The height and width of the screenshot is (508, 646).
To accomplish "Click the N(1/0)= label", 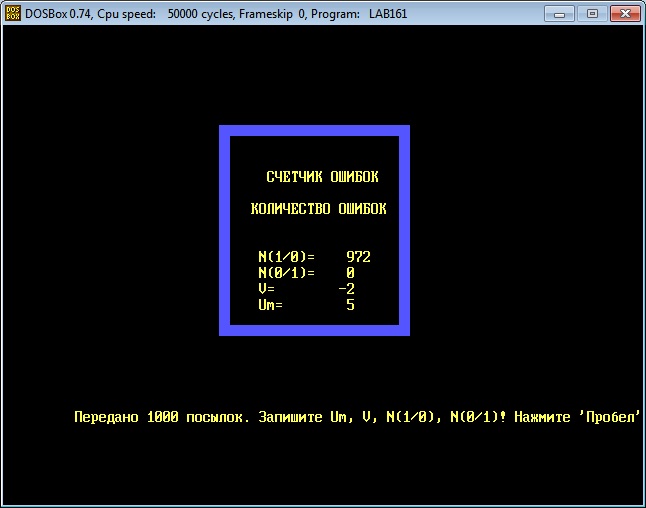I will [x=286, y=257].
